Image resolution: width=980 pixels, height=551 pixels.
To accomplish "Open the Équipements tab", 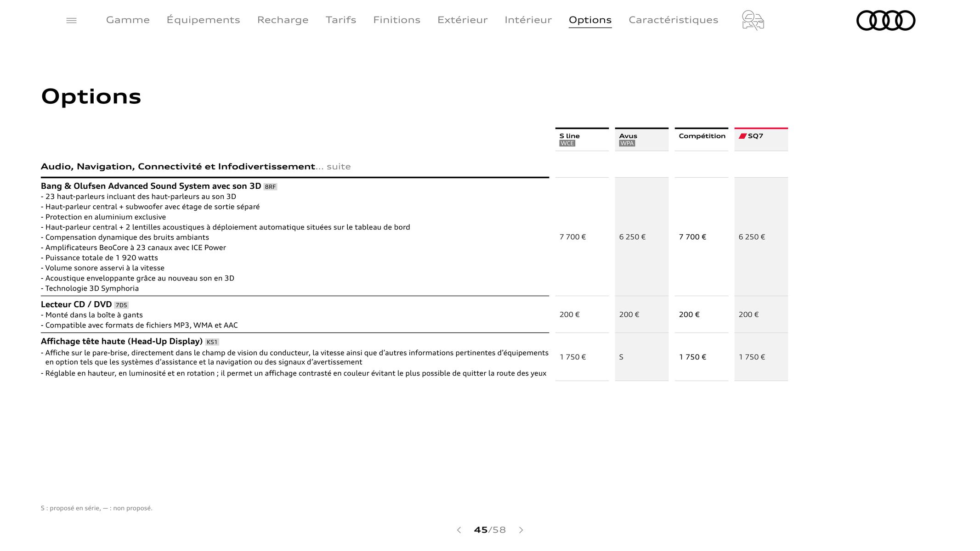I will point(203,20).
